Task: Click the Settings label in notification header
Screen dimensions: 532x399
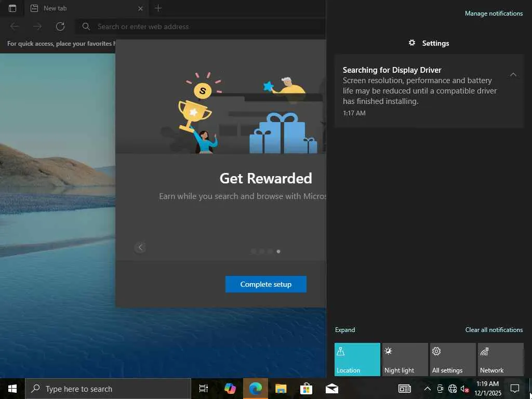Action: 435,43
